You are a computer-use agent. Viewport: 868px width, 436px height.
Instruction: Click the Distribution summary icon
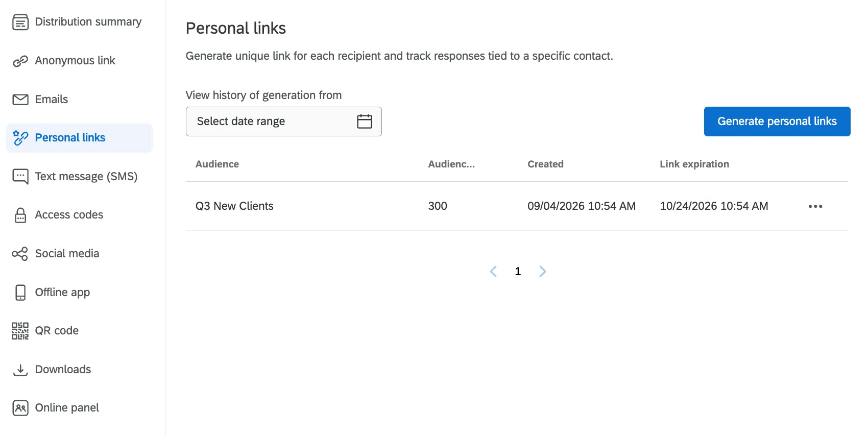pyautogui.click(x=20, y=22)
